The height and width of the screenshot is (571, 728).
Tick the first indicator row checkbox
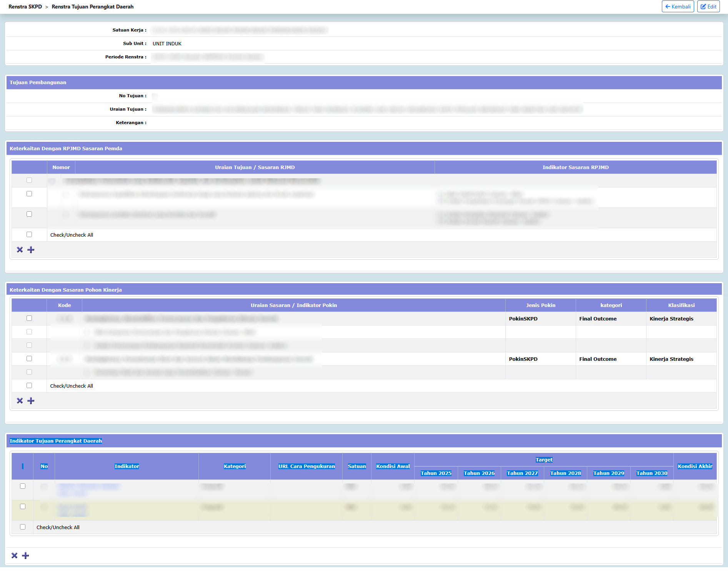23,486
